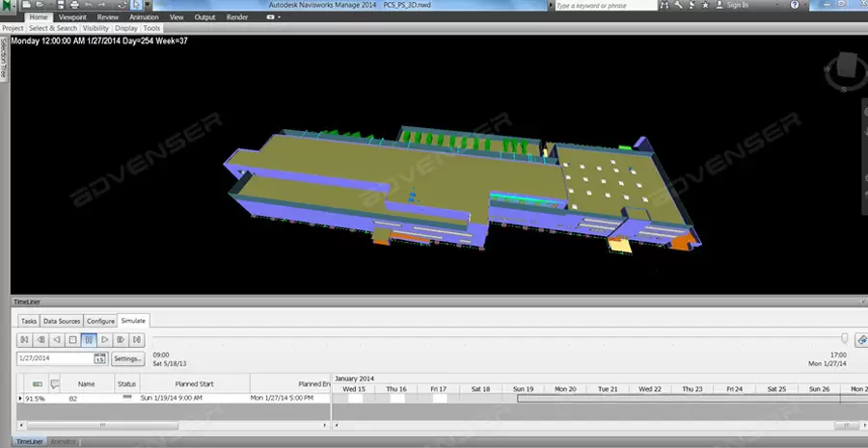The image size is (868, 448).
Task: Click the Export Animation icon beside the slider
Action: click(x=861, y=339)
